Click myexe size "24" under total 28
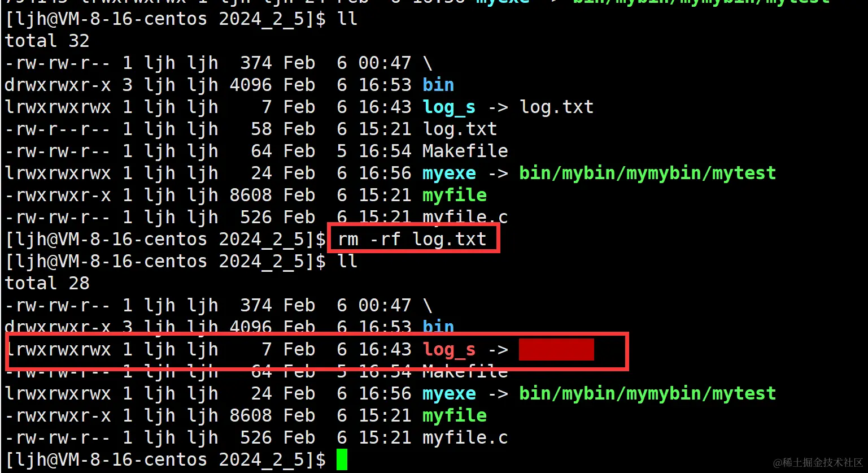868x473 pixels. (x=261, y=393)
